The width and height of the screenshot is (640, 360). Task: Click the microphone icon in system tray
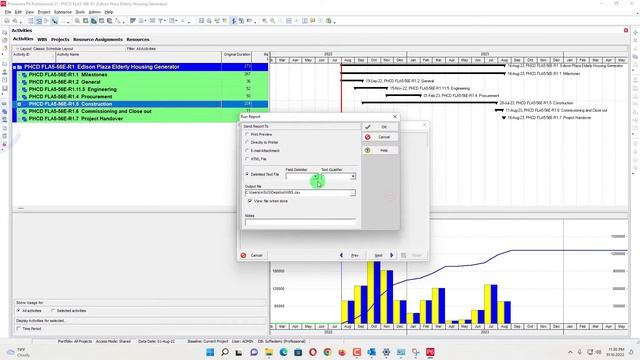tap(580, 352)
